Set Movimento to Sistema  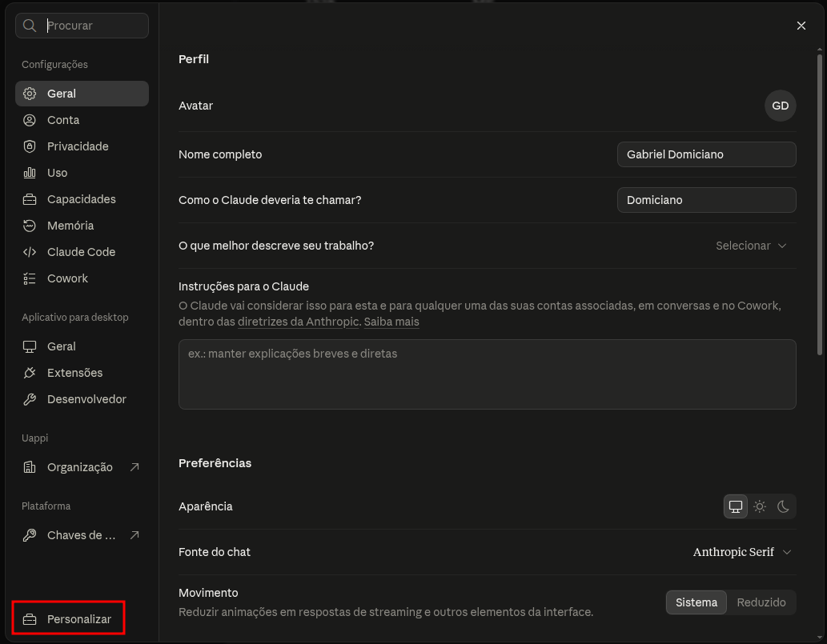click(x=697, y=602)
